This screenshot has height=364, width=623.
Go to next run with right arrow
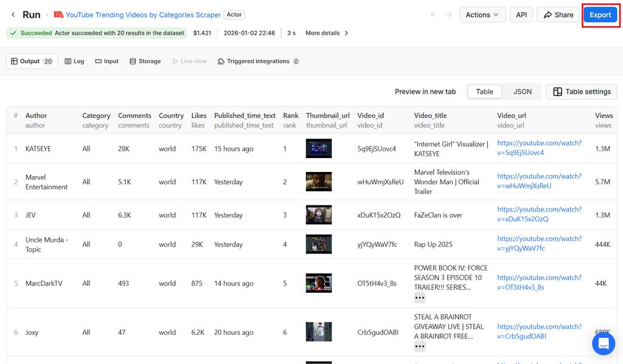pos(448,15)
